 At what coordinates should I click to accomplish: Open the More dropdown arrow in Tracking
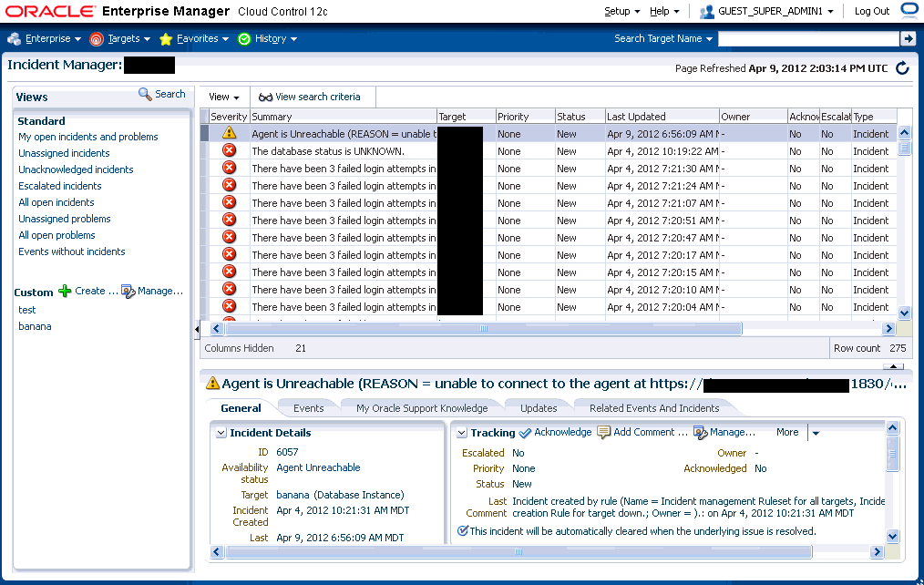pos(816,433)
